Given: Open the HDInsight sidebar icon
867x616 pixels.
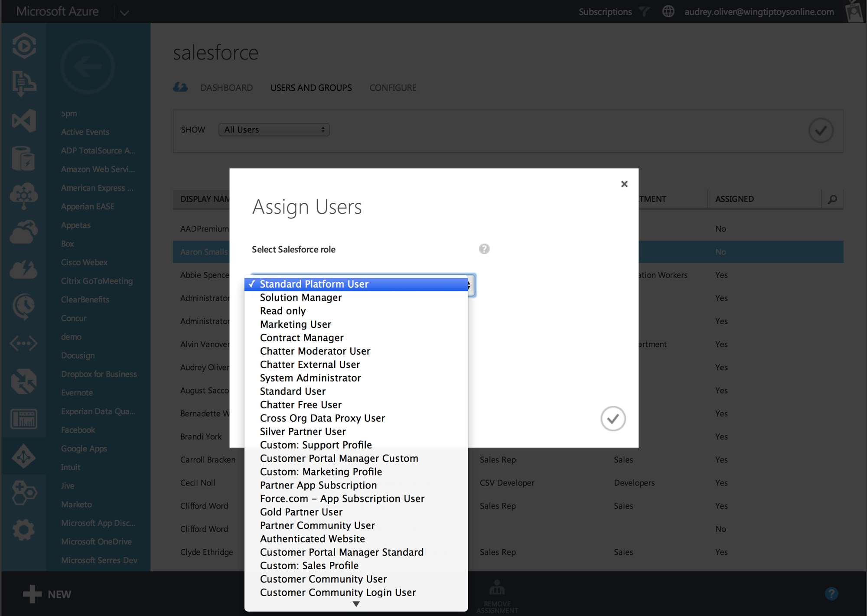Looking at the screenshot, I should (24, 196).
